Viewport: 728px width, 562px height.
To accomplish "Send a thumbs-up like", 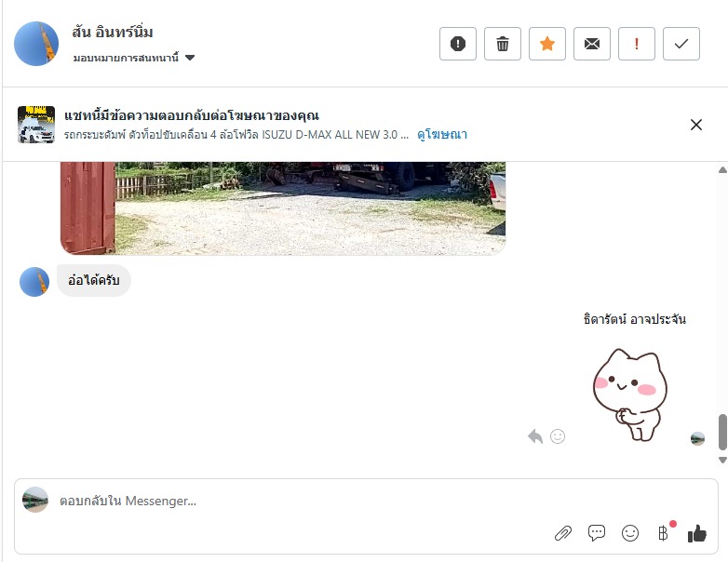I will coord(697,533).
